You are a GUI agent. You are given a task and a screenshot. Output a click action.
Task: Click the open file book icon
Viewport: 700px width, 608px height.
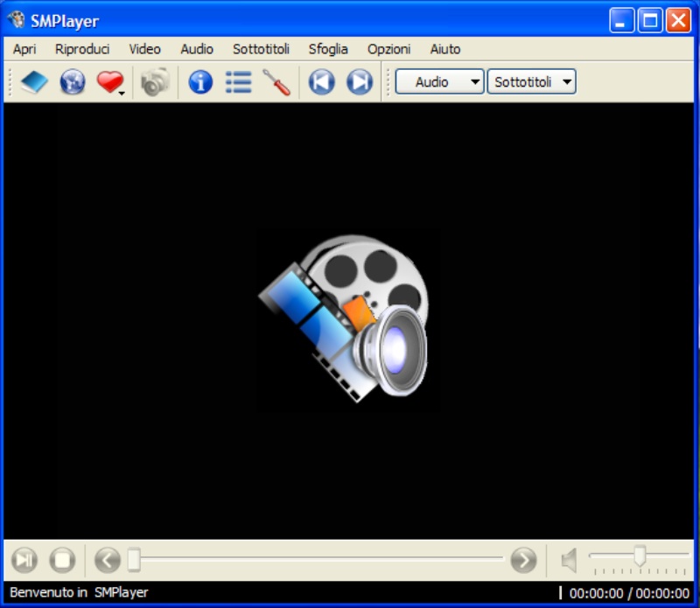34,82
